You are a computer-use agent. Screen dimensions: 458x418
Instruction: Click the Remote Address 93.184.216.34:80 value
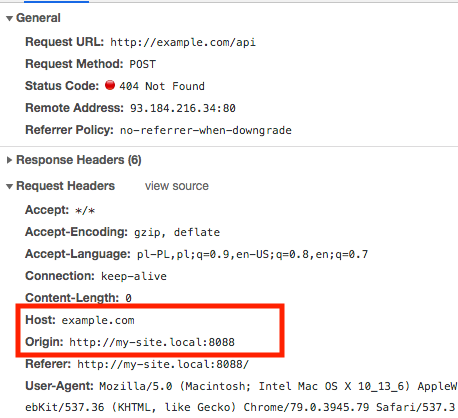click(x=183, y=108)
